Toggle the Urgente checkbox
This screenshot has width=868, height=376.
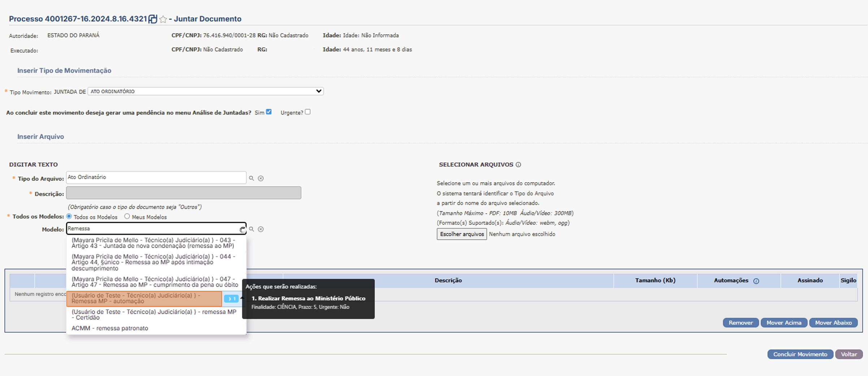point(308,112)
